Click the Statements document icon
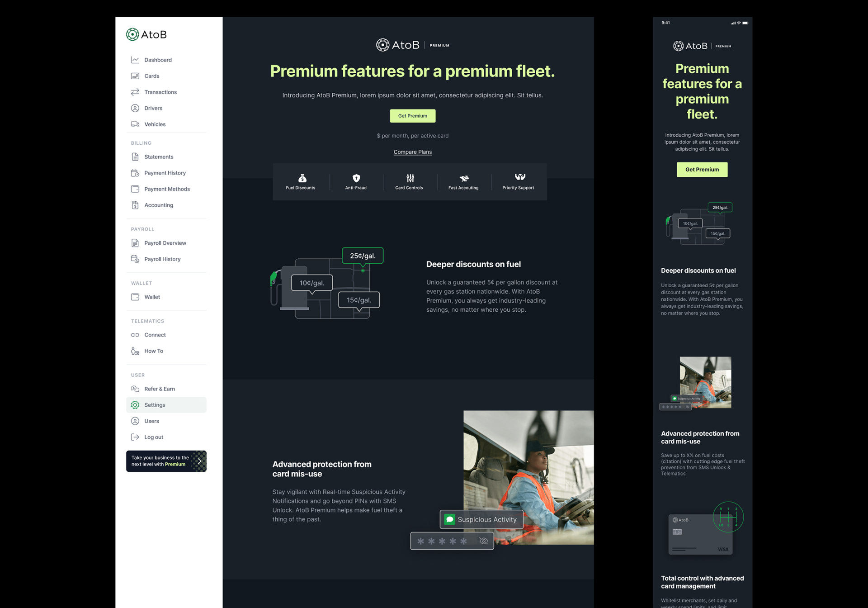 135,157
